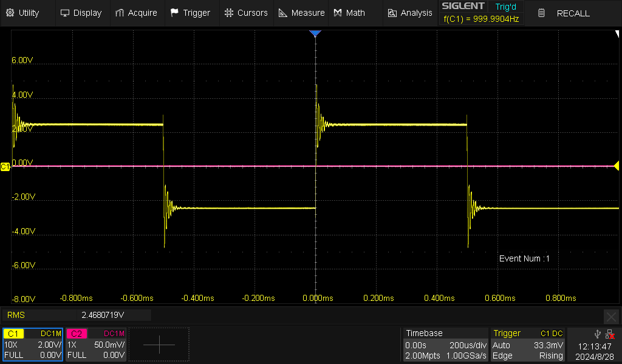Add a new trace with plus box
The height and width of the screenshot is (364, 622).
click(x=159, y=345)
